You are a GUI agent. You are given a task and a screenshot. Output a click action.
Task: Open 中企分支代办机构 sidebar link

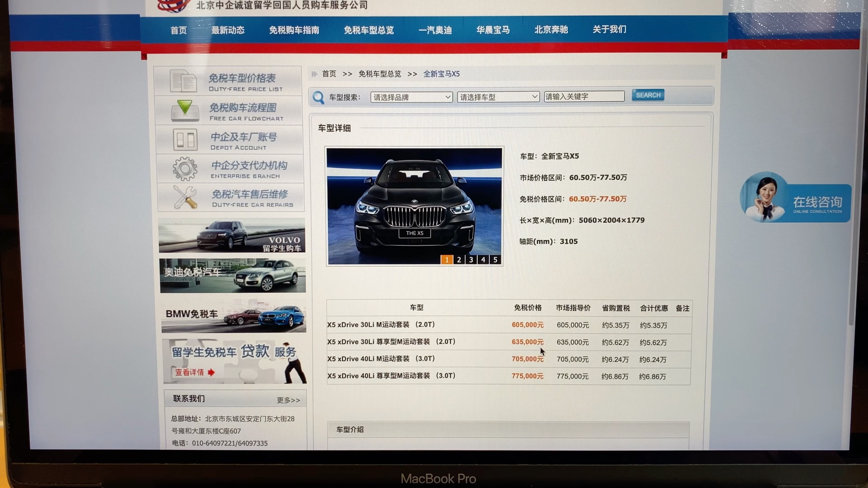pyautogui.click(x=230, y=169)
